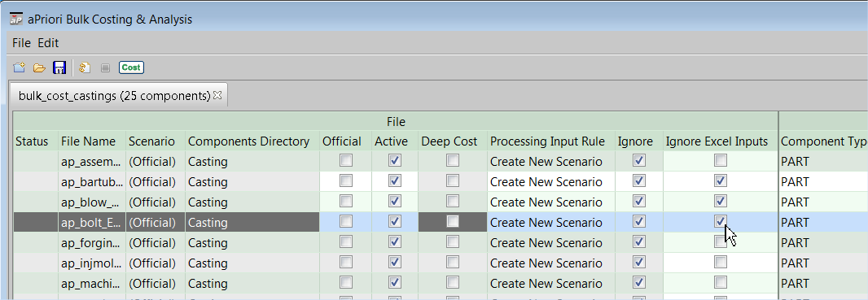Sort by the File Name column header
The image size is (868, 300).
coord(92,141)
